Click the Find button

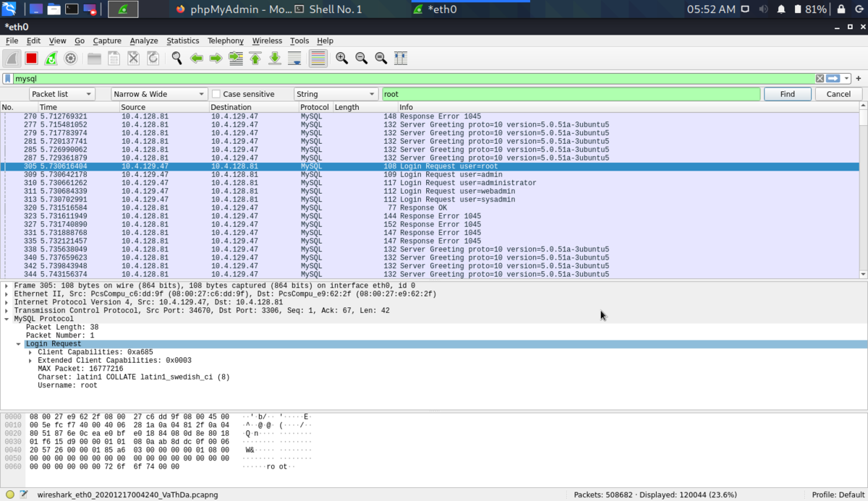[788, 94]
